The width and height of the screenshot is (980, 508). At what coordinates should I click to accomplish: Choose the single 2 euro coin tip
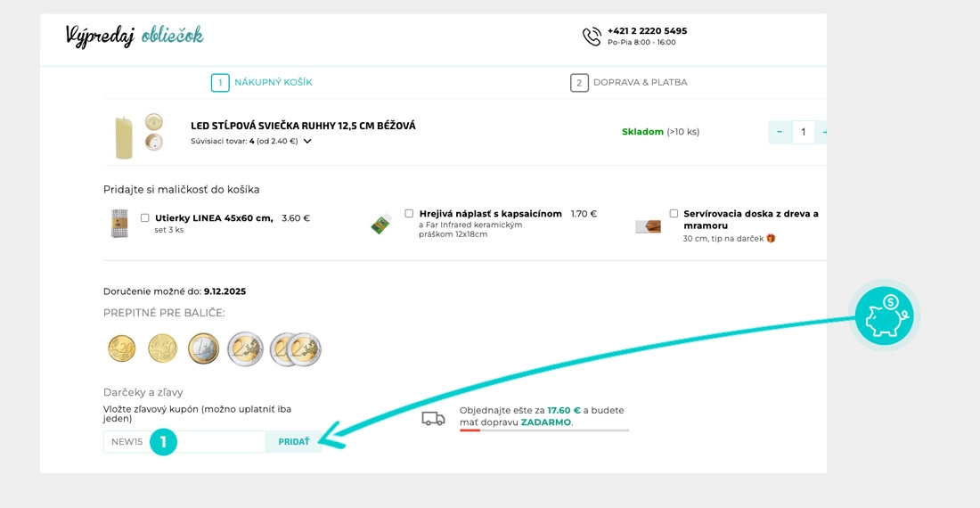click(245, 348)
